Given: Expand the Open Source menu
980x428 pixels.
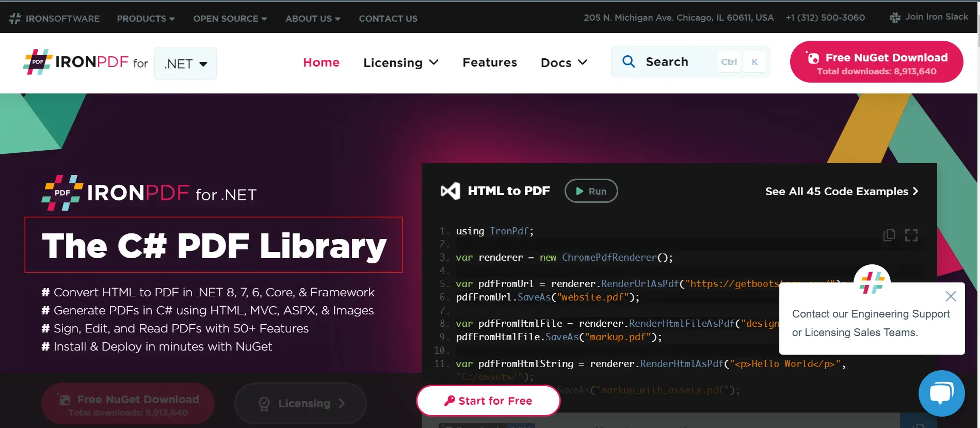Looking at the screenshot, I should [x=230, y=19].
